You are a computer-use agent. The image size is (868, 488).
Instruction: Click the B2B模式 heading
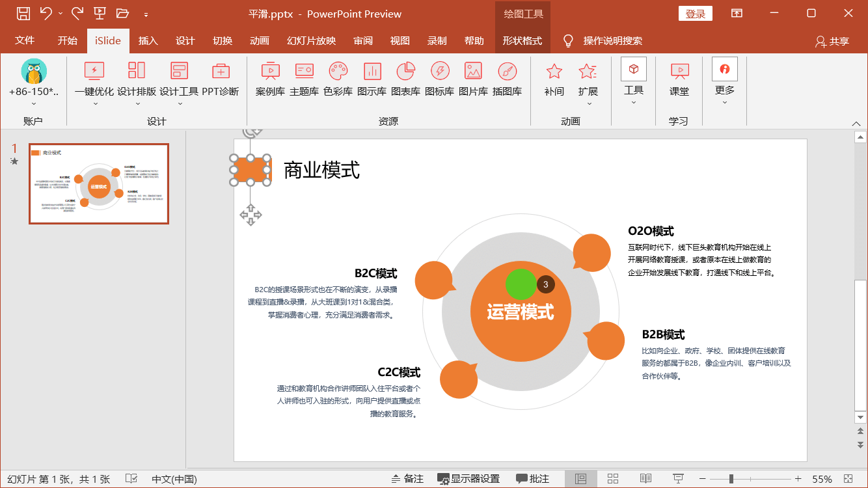663,334
